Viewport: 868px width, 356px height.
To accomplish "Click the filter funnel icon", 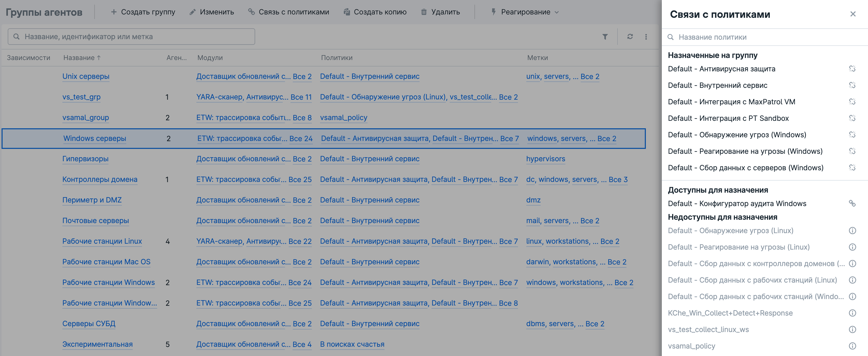I will tap(605, 37).
